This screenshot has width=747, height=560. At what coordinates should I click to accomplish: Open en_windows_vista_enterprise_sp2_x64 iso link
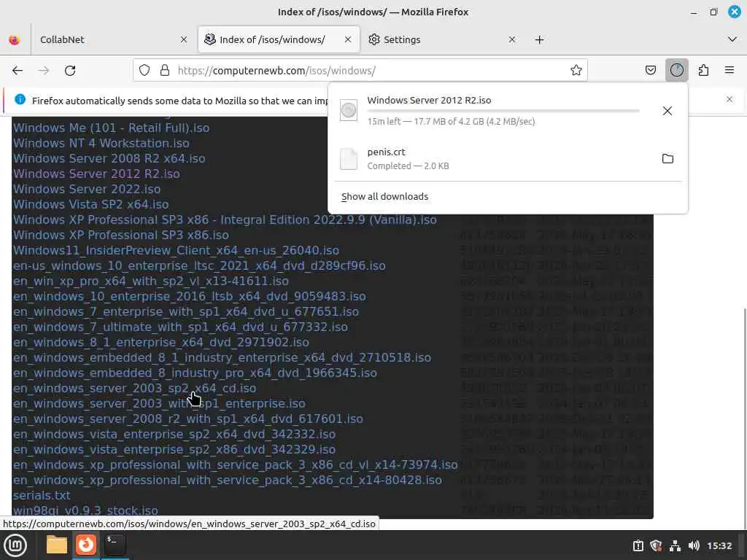pos(174,434)
